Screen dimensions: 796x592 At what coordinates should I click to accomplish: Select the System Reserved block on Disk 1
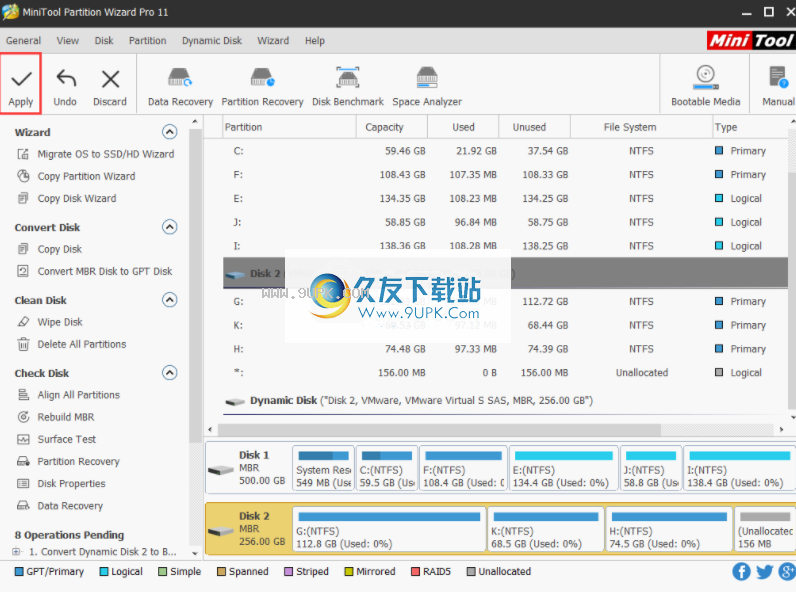tap(323, 469)
